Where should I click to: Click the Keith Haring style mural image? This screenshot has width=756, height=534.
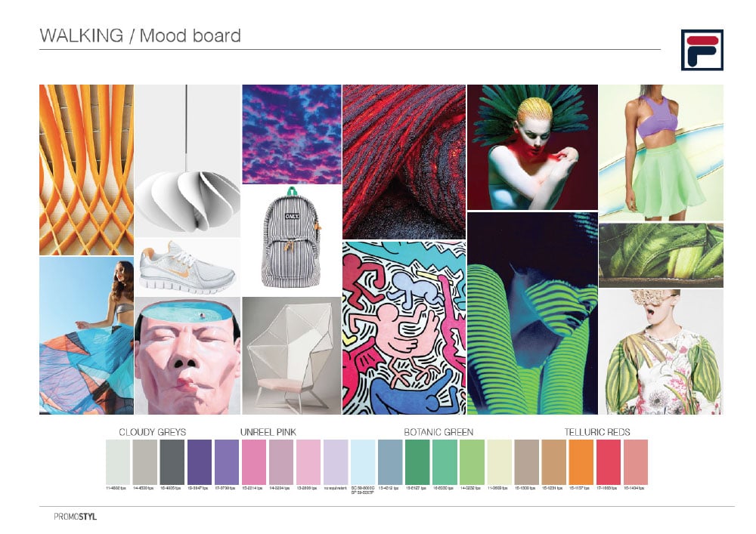(x=404, y=328)
